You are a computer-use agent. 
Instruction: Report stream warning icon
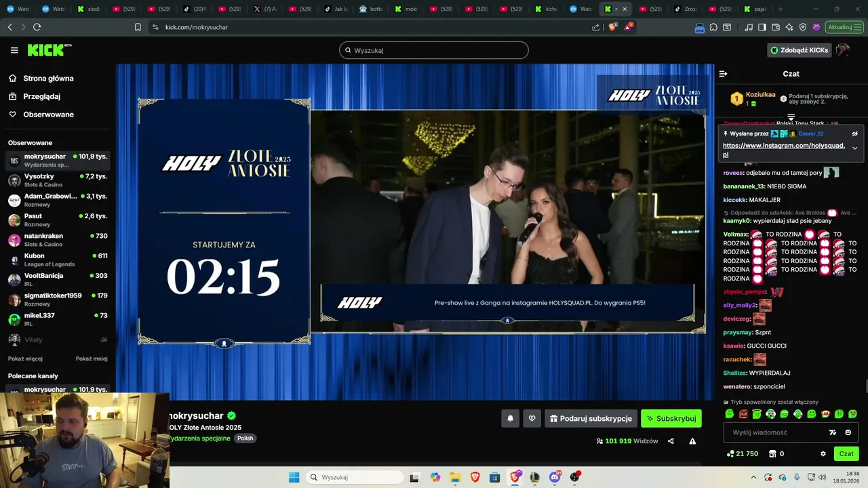point(692,441)
